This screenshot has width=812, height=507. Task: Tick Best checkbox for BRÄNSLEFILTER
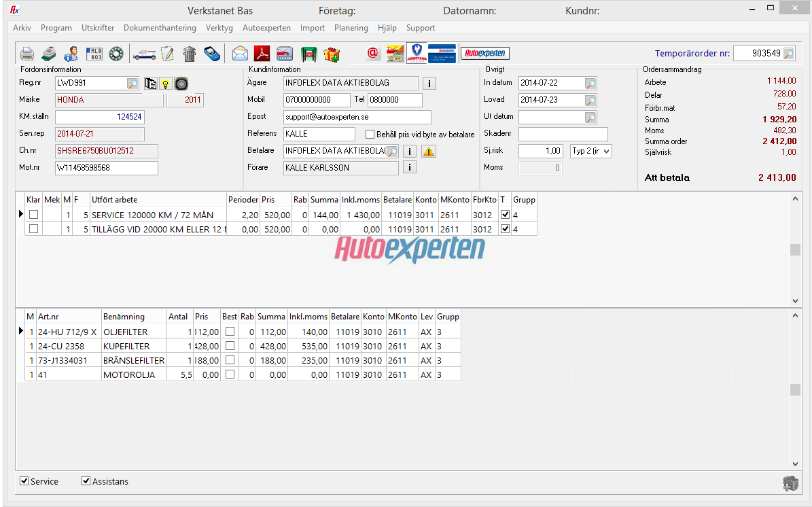click(230, 360)
